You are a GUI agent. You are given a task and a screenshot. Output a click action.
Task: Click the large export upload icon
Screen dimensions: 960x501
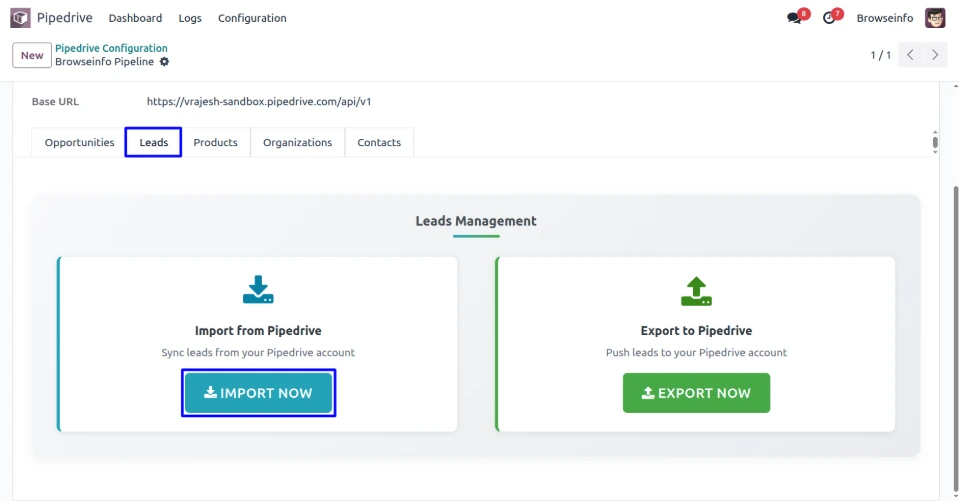(x=696, y=290)
